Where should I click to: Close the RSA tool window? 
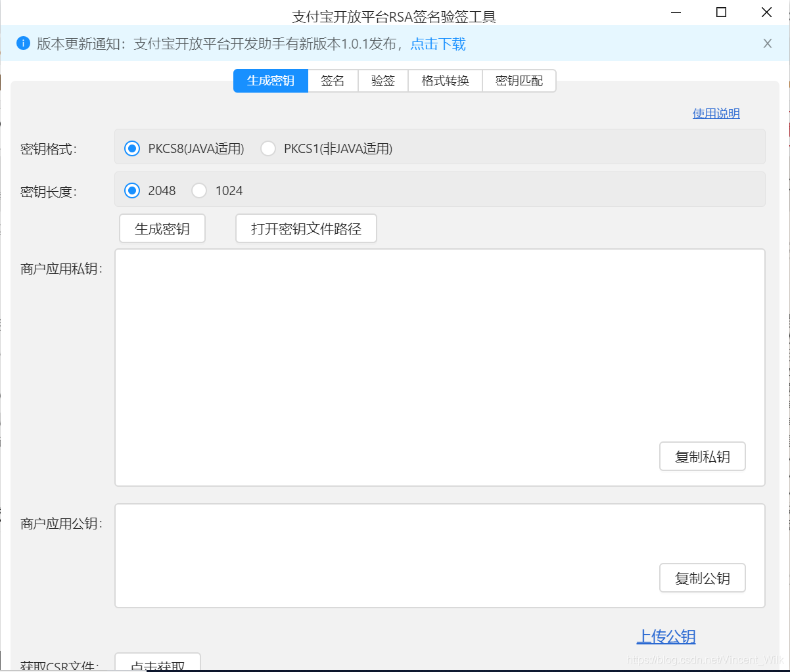click(x=766, y=12)
